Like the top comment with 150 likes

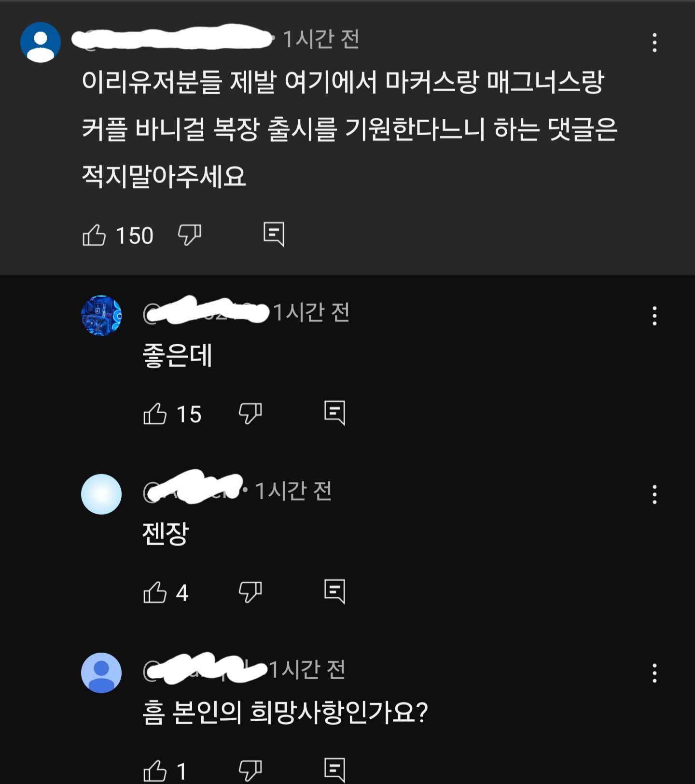click(x=94, y=235)
